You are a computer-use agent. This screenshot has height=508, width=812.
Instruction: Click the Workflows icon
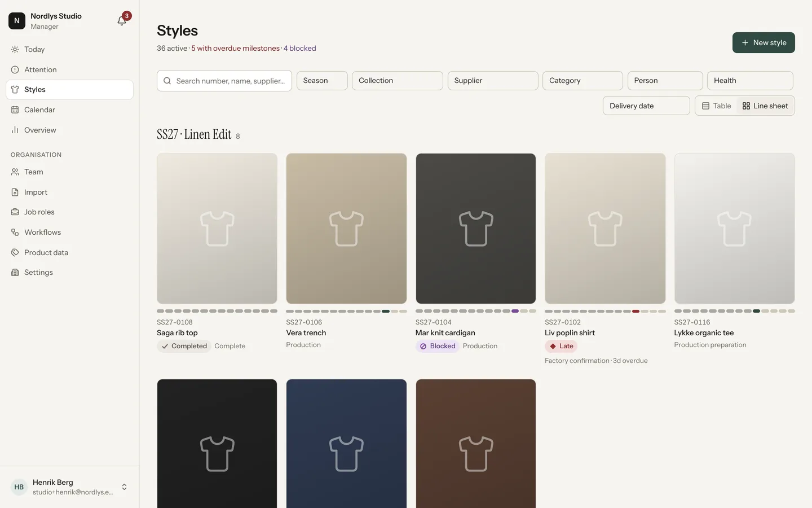15,233
